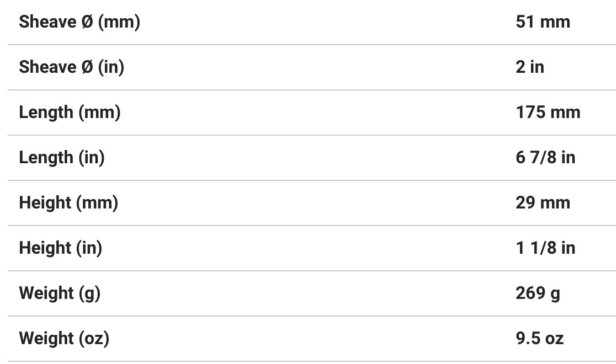The height and width of the screenshot is (364, 616).
Task: Select the 51 mm sheave value
Action: [x=543, y=22]
